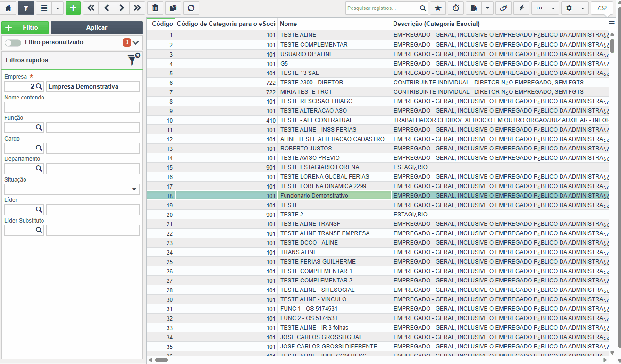The width and height of the screenshot is (621, 364).
Task: Click the plus Filtro button
Action: click(25, 28)
